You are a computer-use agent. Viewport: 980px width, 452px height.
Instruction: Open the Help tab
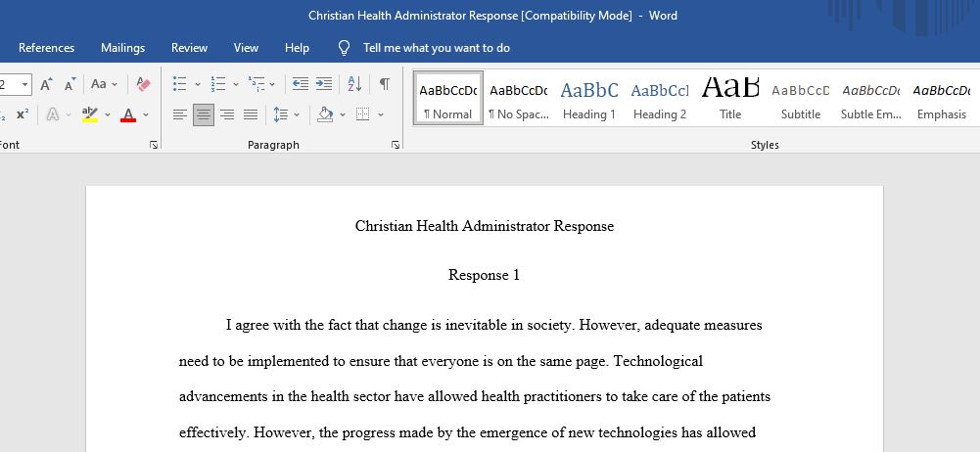[297, 48]
